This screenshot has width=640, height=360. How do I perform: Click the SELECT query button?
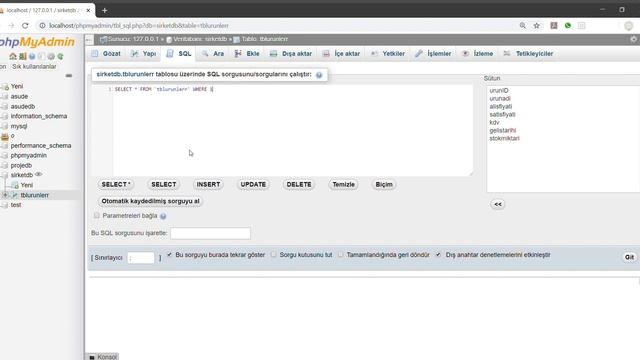164,184
